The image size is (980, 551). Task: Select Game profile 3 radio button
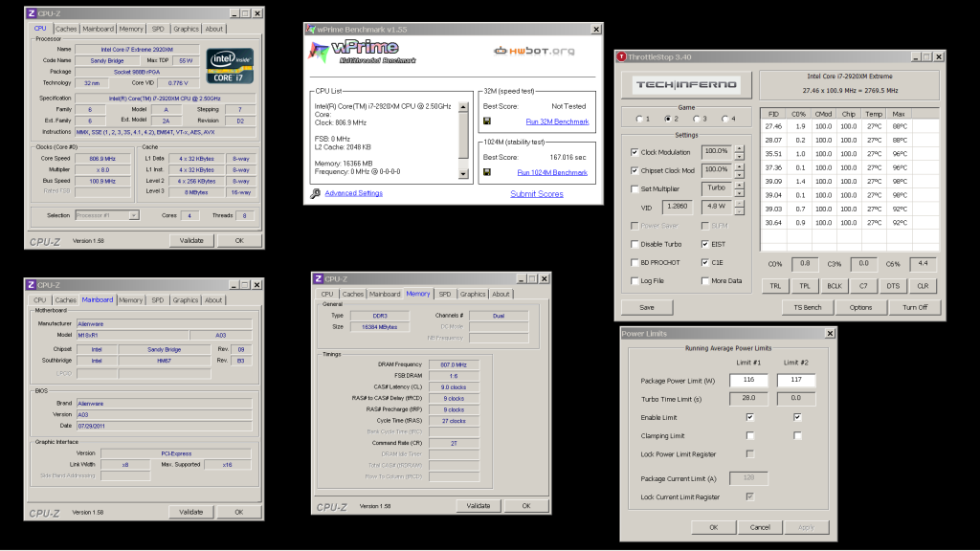point(696,119)
